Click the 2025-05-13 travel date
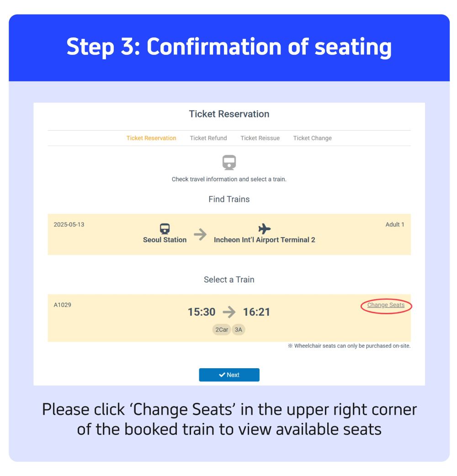 pos(69,224)
